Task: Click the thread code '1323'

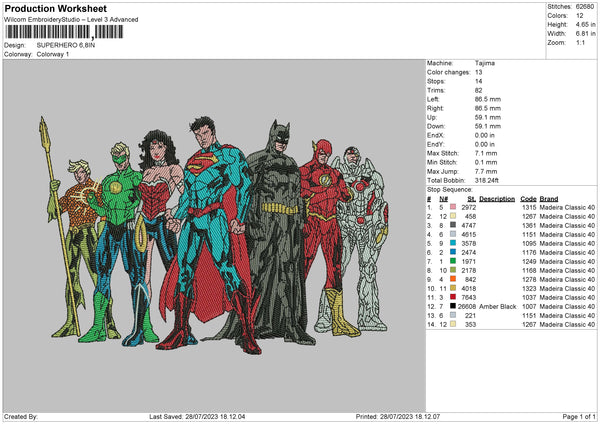Action: [x=529, y=288]
